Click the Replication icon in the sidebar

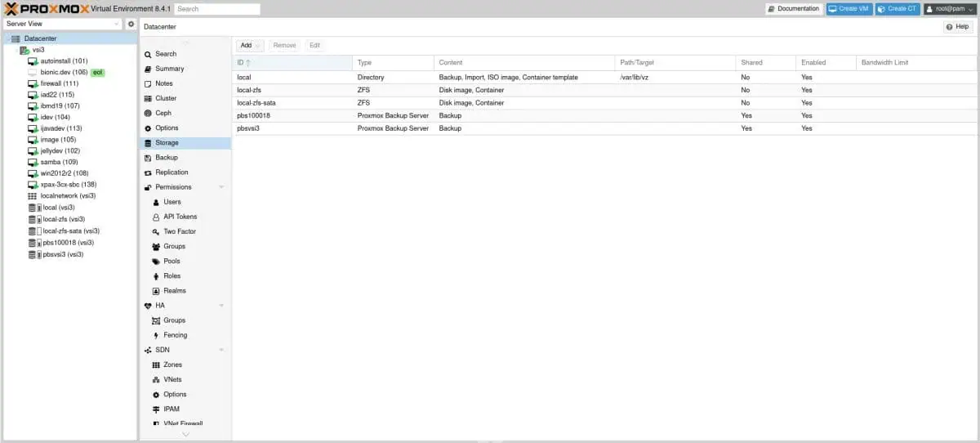tap(148, 172)
